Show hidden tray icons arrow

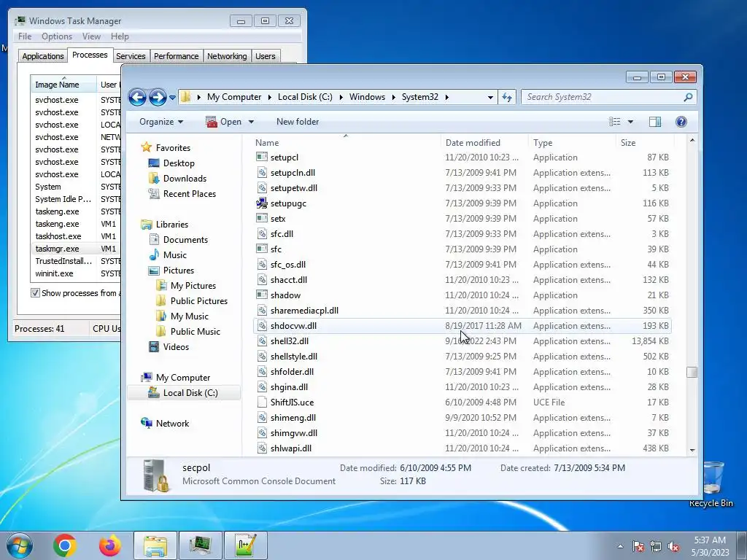coord(620,547)
